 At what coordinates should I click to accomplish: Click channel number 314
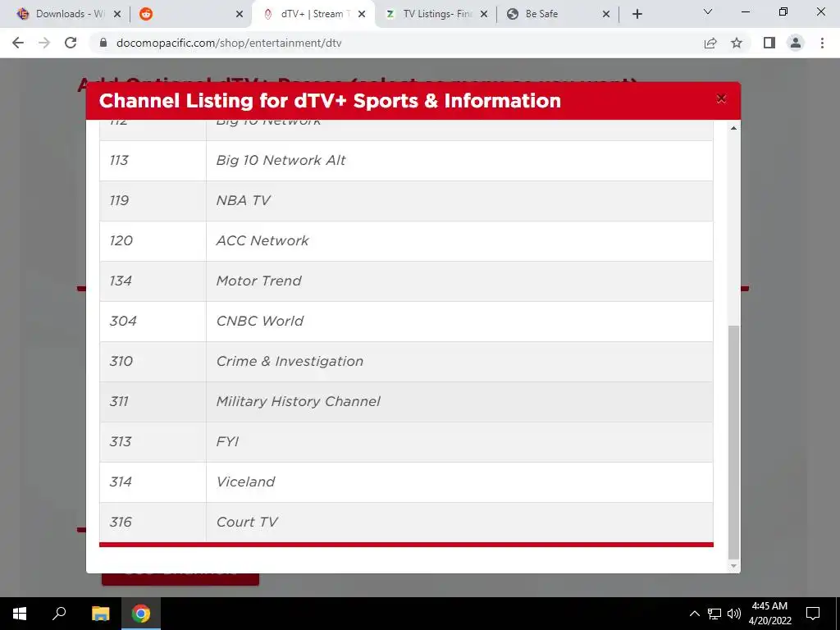point(121,482)
